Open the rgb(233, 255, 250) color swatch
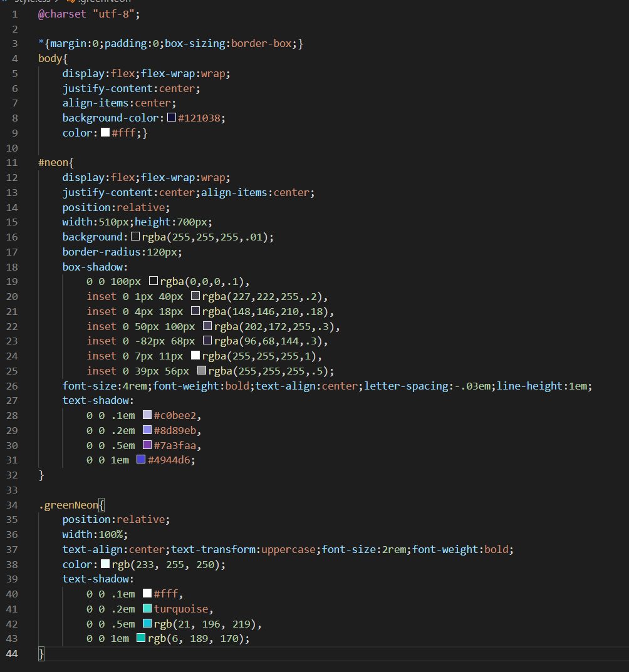 [105, 564]
